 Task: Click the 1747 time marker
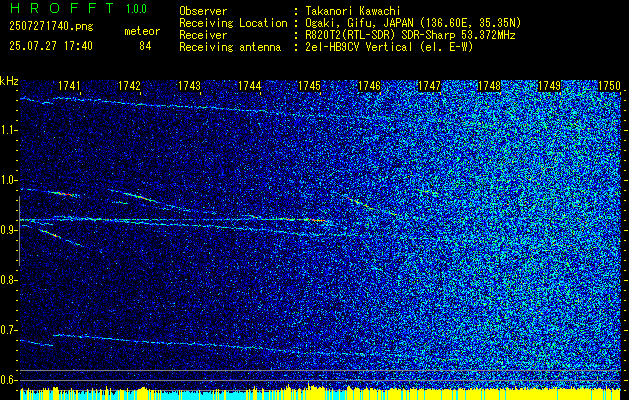tap(430, 86)
